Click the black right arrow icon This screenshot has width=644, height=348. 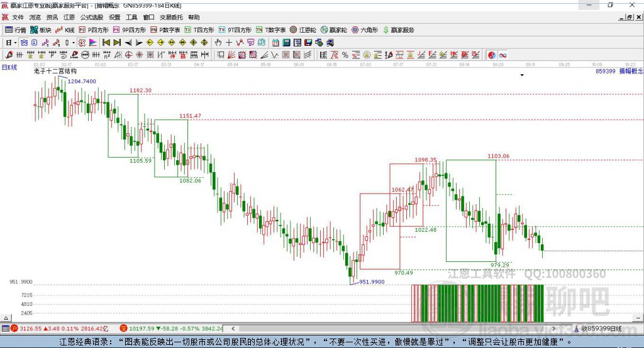pos(139,43)
